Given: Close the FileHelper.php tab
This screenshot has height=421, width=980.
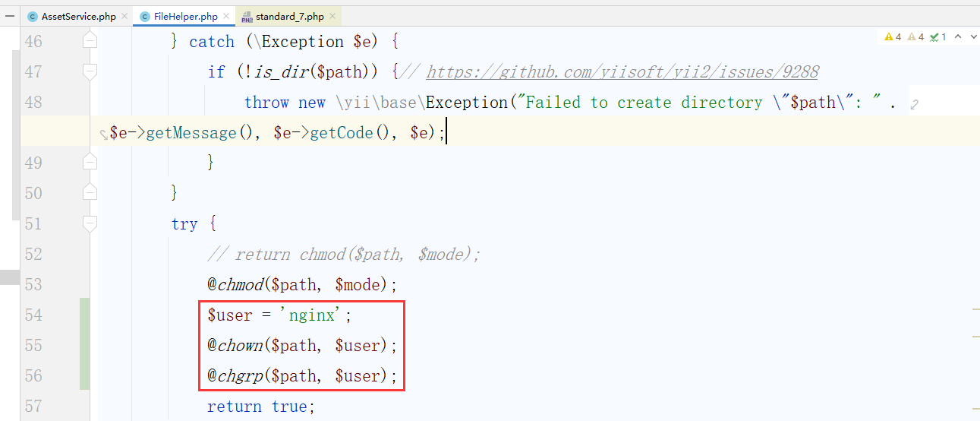Looking at the screenshot, I should (x=226, y=16).
